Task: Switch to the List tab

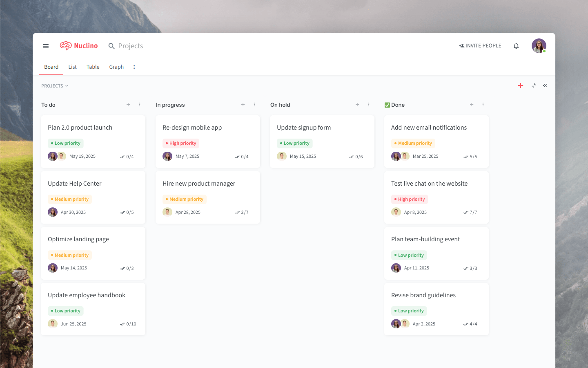Action: pos(72,67)
